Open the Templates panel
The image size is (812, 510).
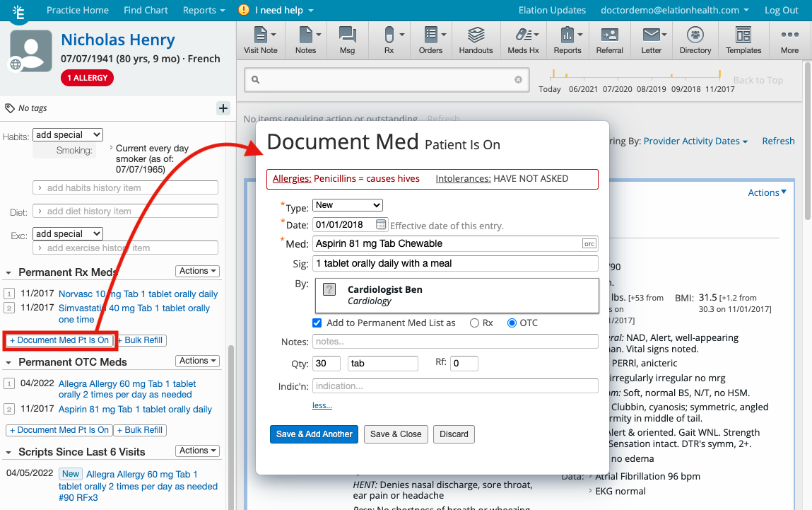743,40
